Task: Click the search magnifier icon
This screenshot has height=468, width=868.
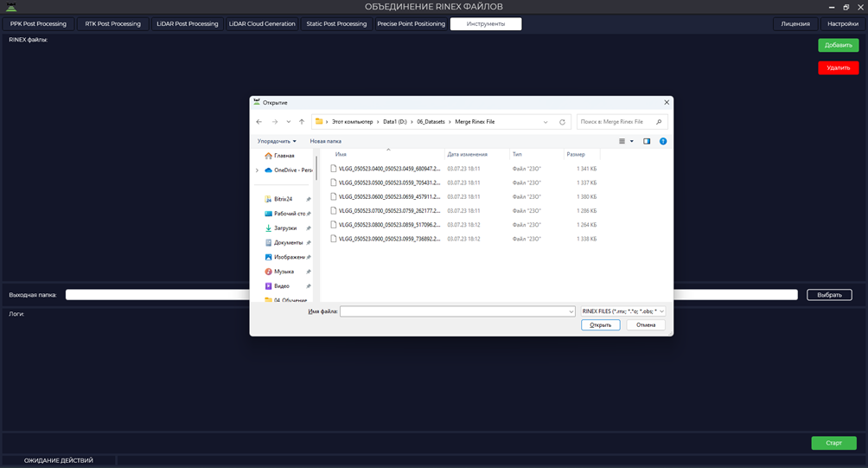Action: point(659,122)
